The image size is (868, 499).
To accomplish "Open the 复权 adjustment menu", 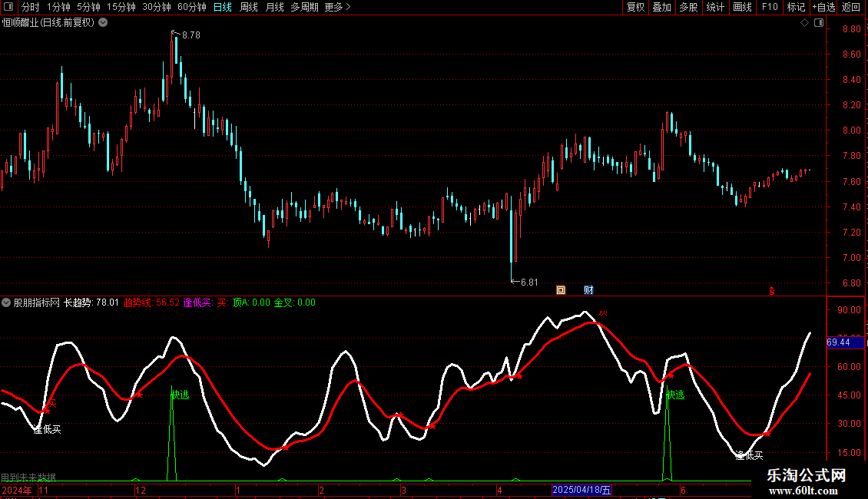I will tap(635, 7).
